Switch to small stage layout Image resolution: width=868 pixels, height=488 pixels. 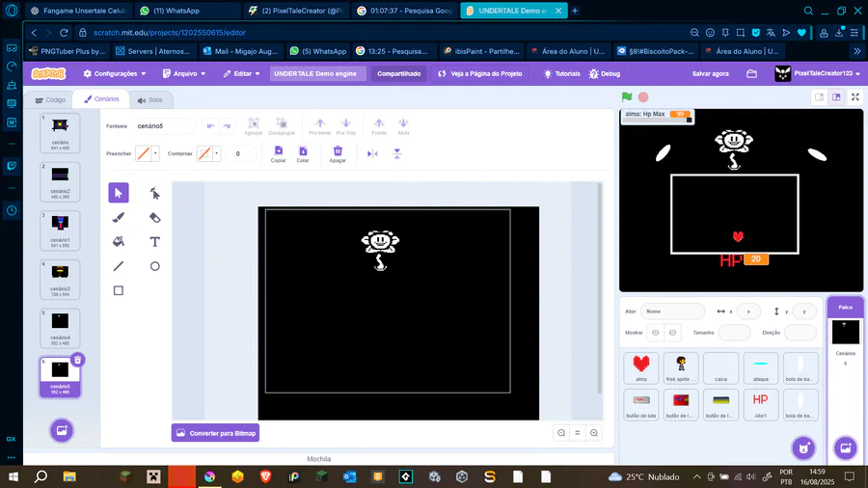click(819, 97)
